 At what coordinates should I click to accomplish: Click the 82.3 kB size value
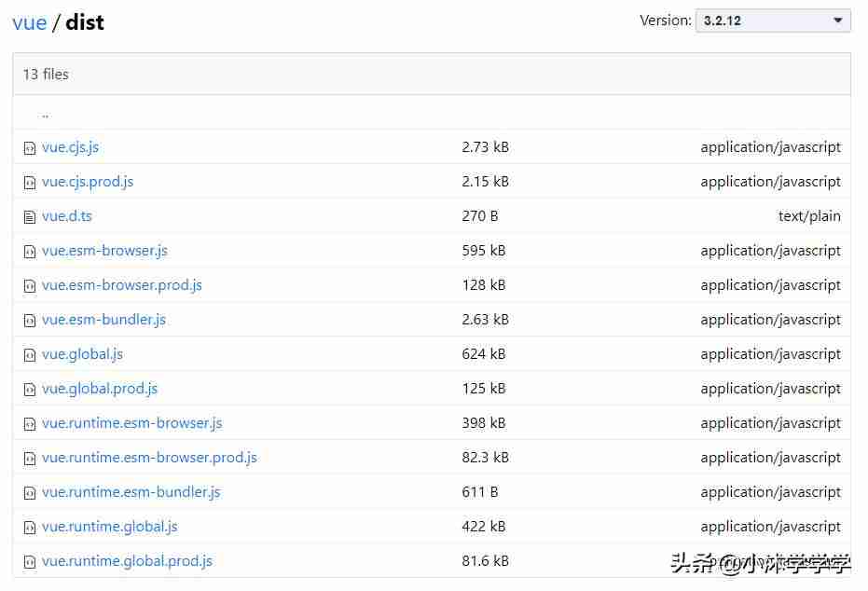(x=486, y=457)
